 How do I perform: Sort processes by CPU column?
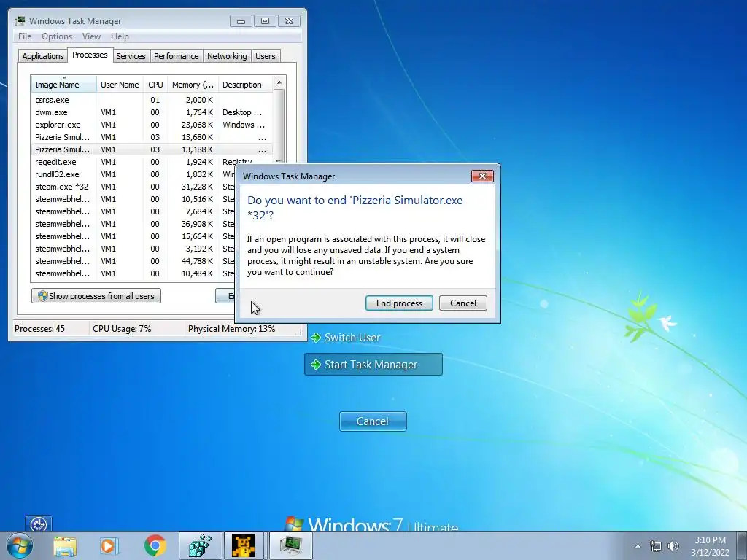(155, 85)
